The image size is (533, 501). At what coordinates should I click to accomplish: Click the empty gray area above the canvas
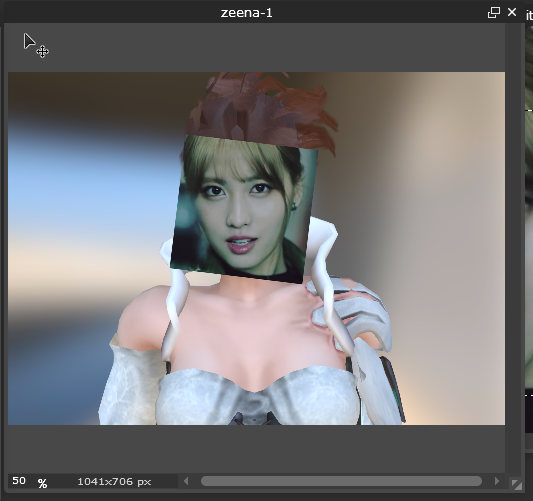tap(257, 48)
